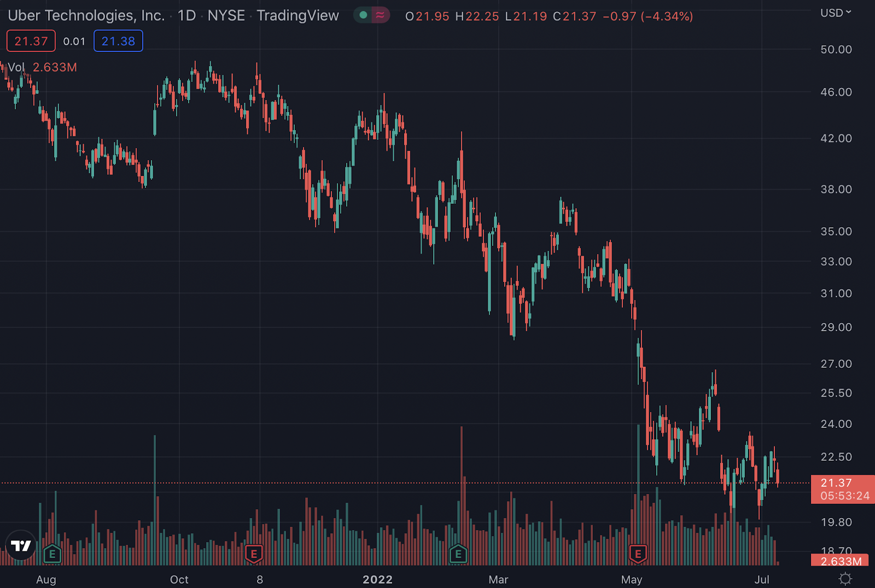This screenshot has width=875, height=588.
Task: Click the Uber Technologies, Inc. symbol title
Action: coord(86,15)
